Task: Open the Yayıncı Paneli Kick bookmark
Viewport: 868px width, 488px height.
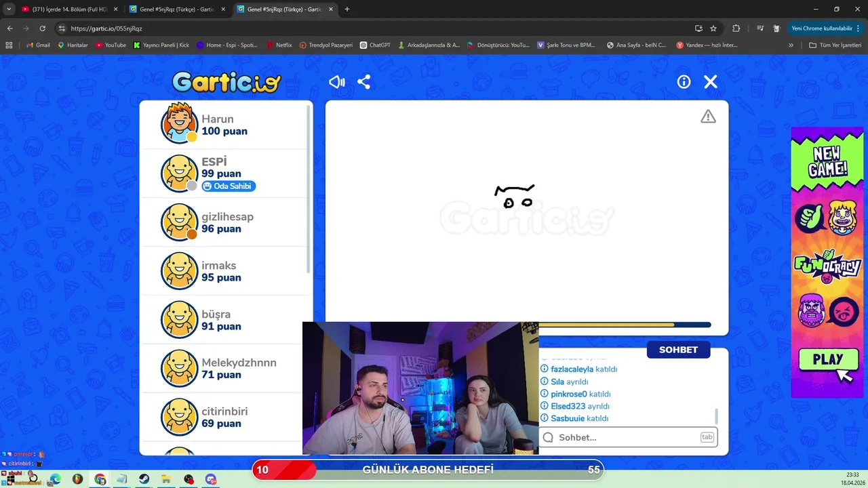Action: coord(161,45)
